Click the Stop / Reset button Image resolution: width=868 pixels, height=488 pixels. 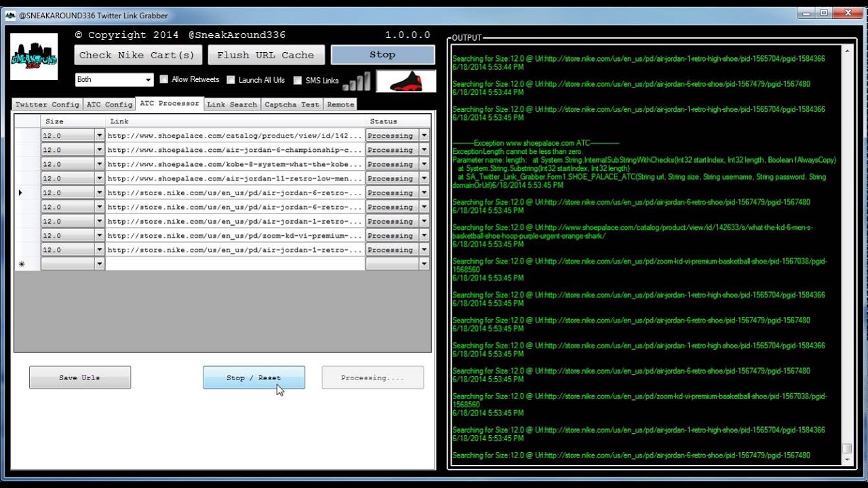(254, 378)
